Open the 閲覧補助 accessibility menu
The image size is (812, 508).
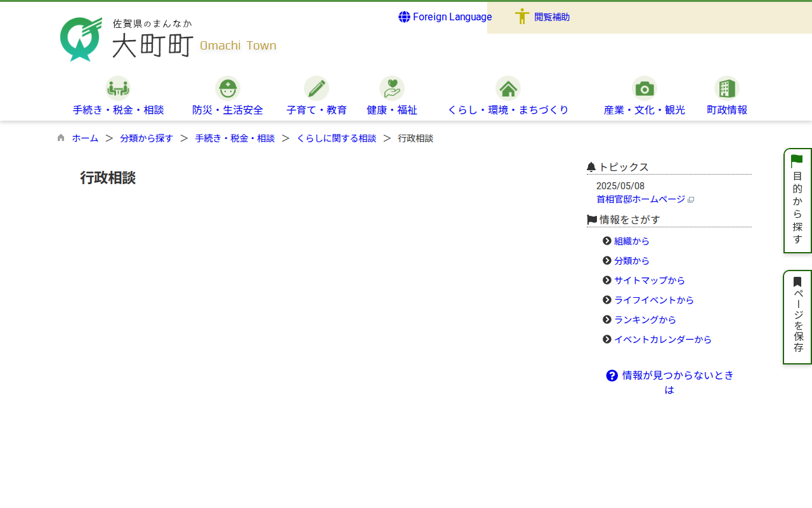pyautogui.click(x=542, y=17)
